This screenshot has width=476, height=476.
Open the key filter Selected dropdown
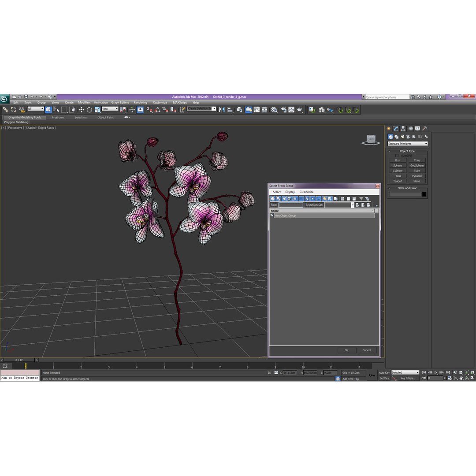(x=405, y=372)
